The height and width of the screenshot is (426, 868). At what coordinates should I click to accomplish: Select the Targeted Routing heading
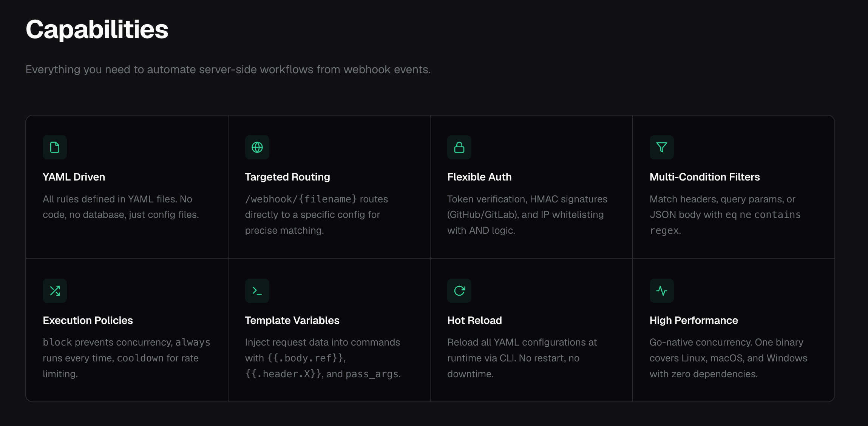point(287,177)
